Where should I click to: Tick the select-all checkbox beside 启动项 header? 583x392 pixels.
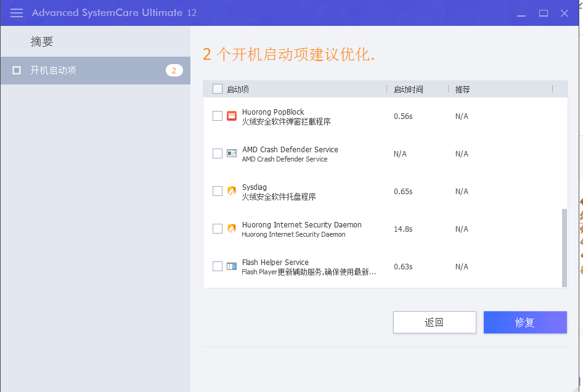point(217,89)
